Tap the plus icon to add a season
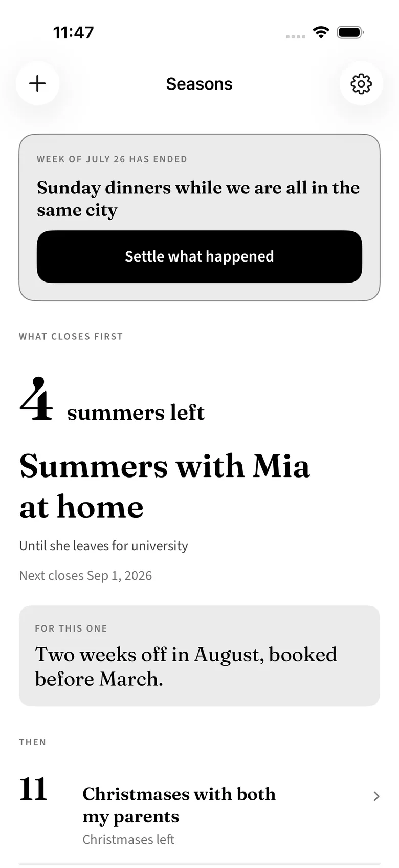399x868 pixels. point(37,83)
